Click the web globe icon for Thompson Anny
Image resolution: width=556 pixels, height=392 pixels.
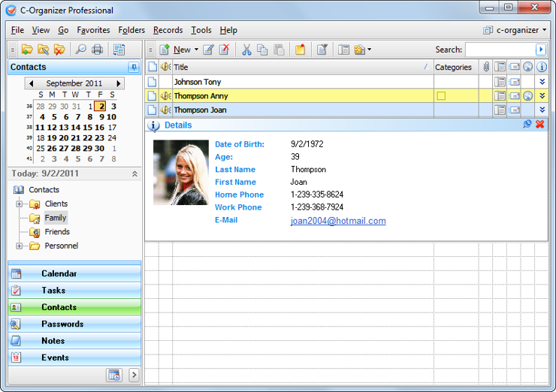pos(528,96)
